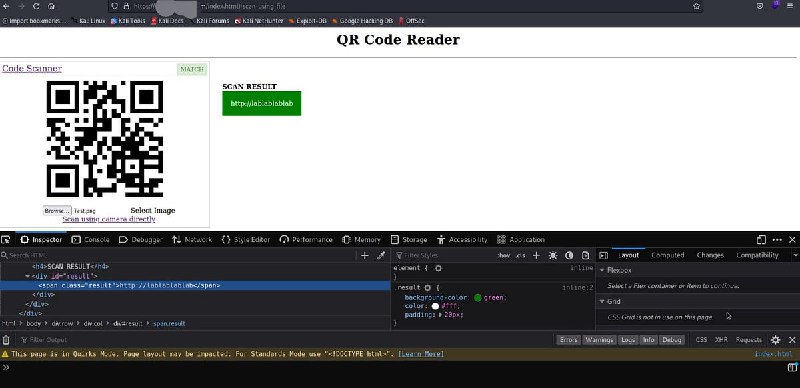Close the split console panel
800x388 pixels.
tap(792, 340)
